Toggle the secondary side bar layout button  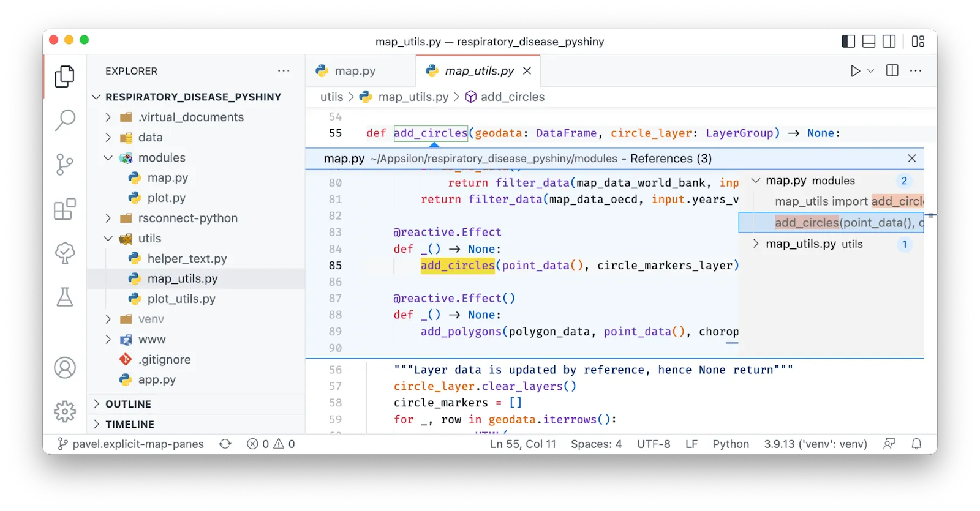[x=889, y=42]
